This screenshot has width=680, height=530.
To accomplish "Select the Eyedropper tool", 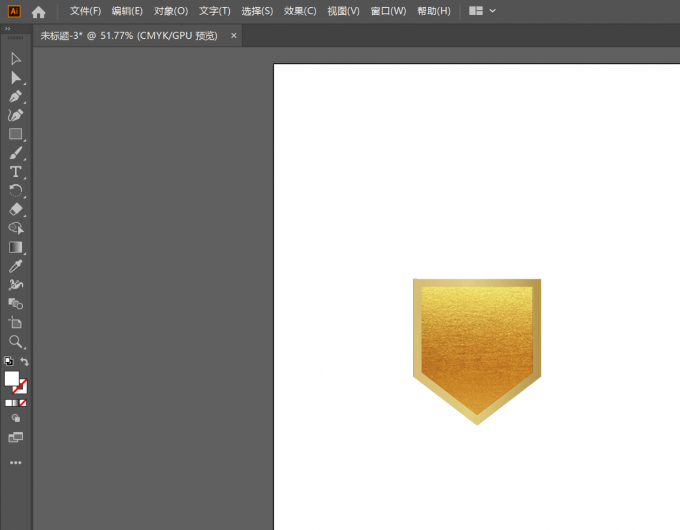I will (16, 266).
